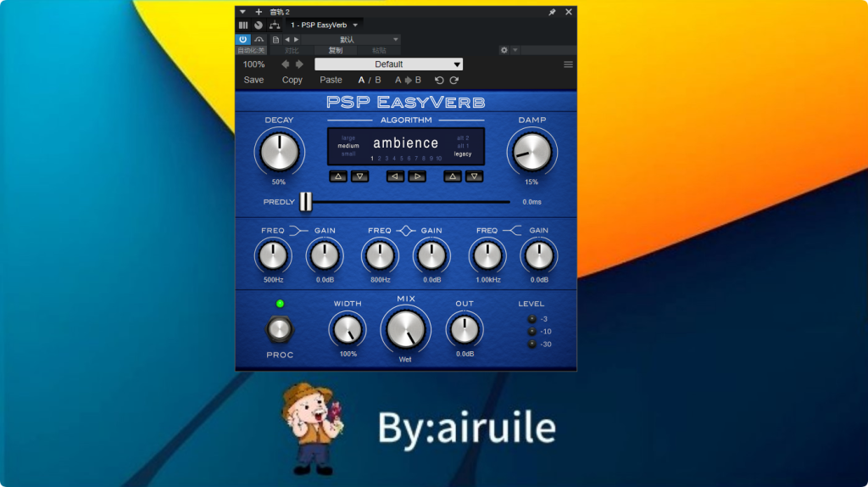The height and width of the screenshot is (487, 868).
Task: Click the 粘贴 paste tab
Action: pyautogui.click(x=379, y=50)
